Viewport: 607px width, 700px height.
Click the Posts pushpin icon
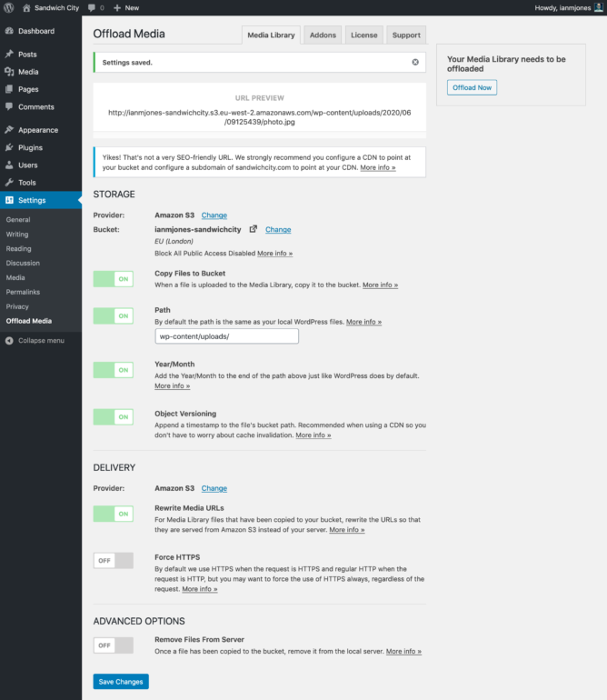click(9, 54)
